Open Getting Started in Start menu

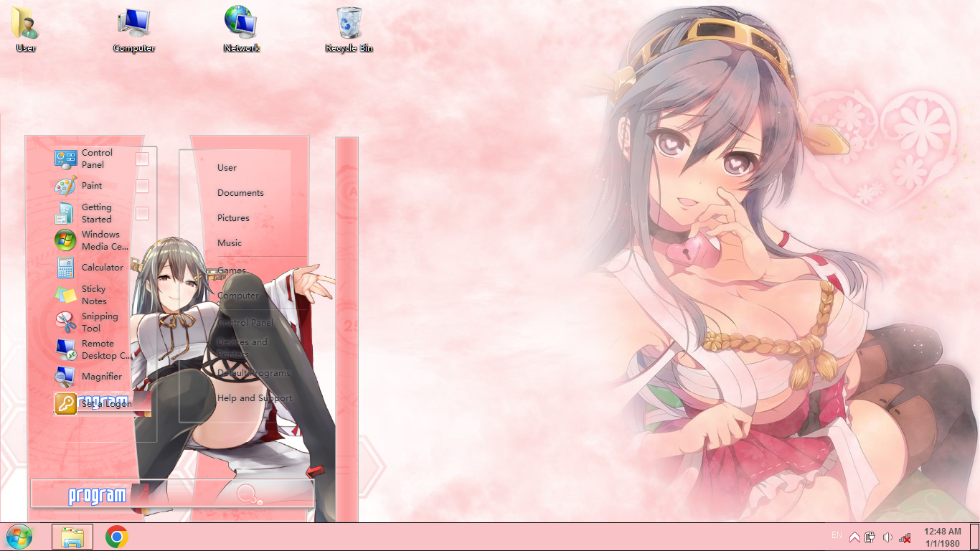[92, 213]
